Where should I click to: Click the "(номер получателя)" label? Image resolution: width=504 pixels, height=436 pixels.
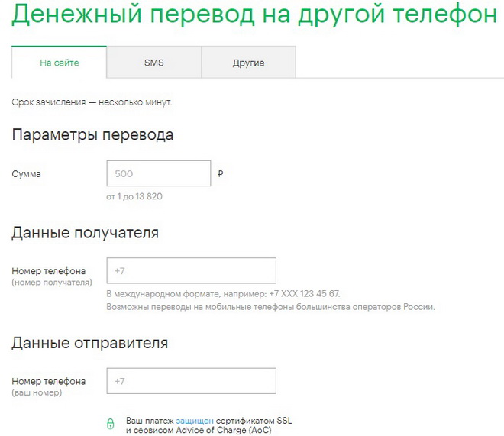tap(52, 283)
